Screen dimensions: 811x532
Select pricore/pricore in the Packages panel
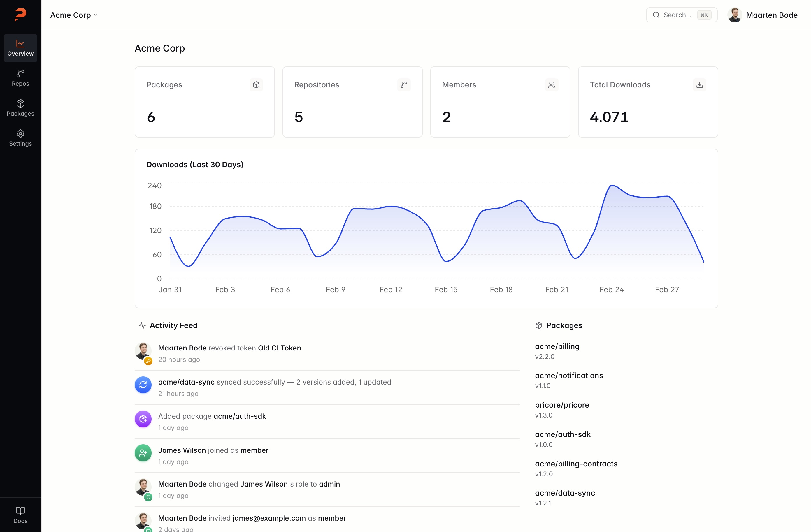coord(562,405)
